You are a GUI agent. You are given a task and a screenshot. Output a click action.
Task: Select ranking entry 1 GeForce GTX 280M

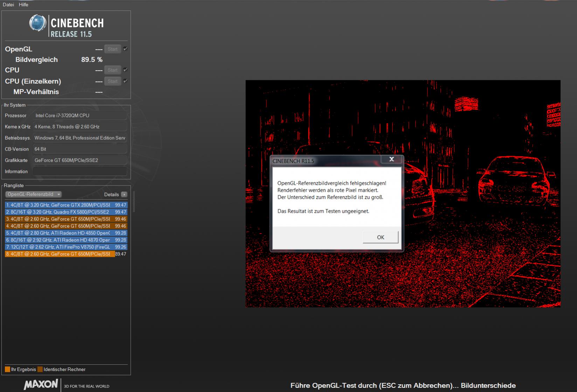66,205
